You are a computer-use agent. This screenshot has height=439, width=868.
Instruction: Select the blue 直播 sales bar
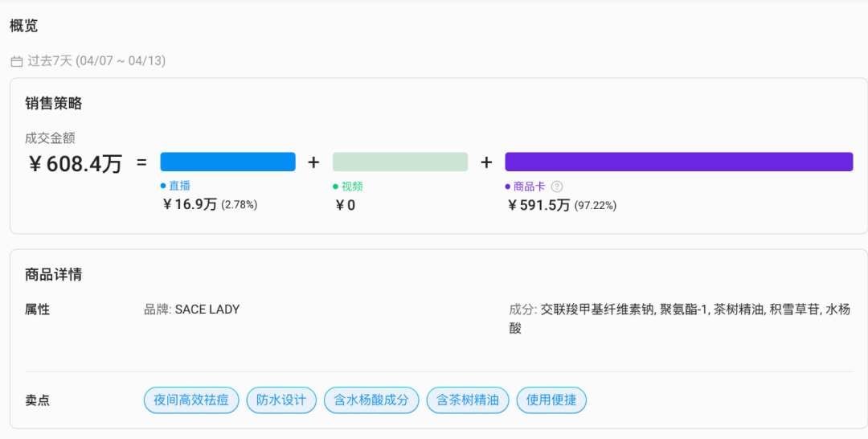[x=227, y=162]
